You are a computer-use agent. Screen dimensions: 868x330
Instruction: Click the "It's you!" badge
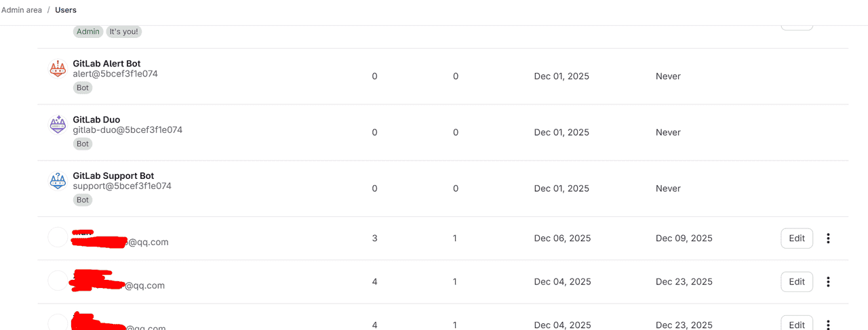(123, 32)
